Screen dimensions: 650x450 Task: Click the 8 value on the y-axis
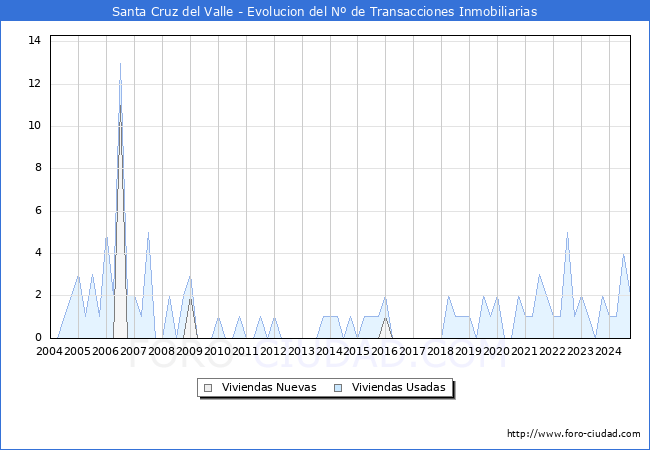click(x=37, y=168)
